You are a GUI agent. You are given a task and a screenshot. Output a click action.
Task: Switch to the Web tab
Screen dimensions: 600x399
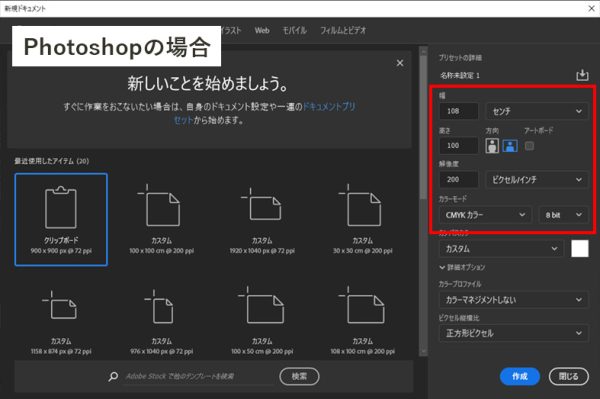coord(262,31)
